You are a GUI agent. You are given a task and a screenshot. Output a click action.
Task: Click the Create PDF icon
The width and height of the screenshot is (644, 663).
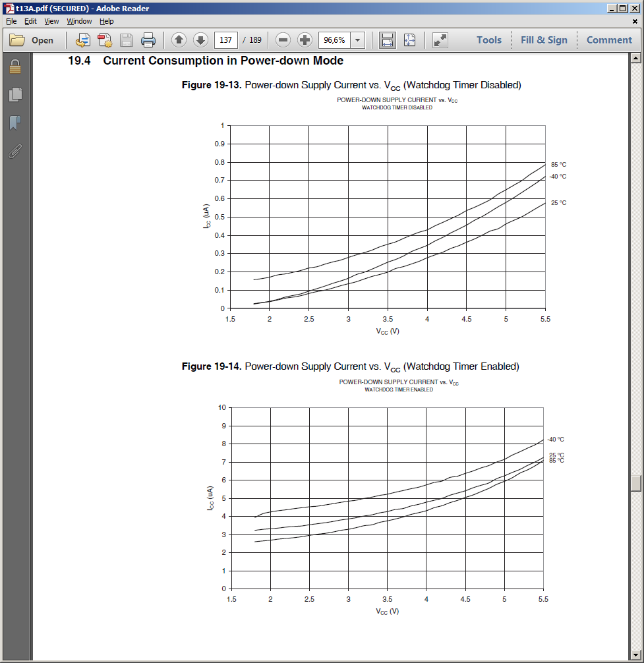104,40
